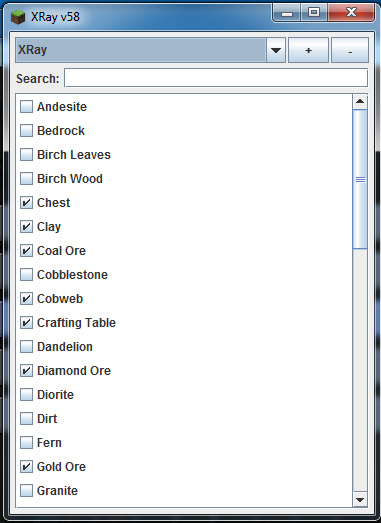
Task: Enable the Granite checkbox
Action: tap(26, 491)
